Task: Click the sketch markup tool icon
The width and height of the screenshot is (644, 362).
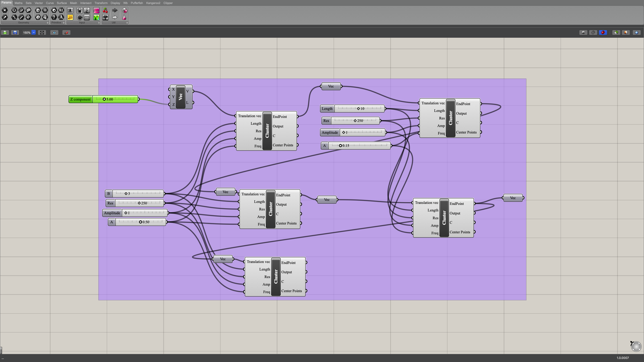Action: click(x=66, y=32)
